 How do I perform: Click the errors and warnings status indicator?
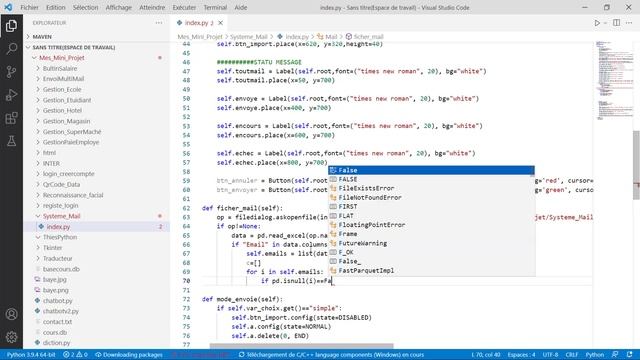(x=75, y=355)
